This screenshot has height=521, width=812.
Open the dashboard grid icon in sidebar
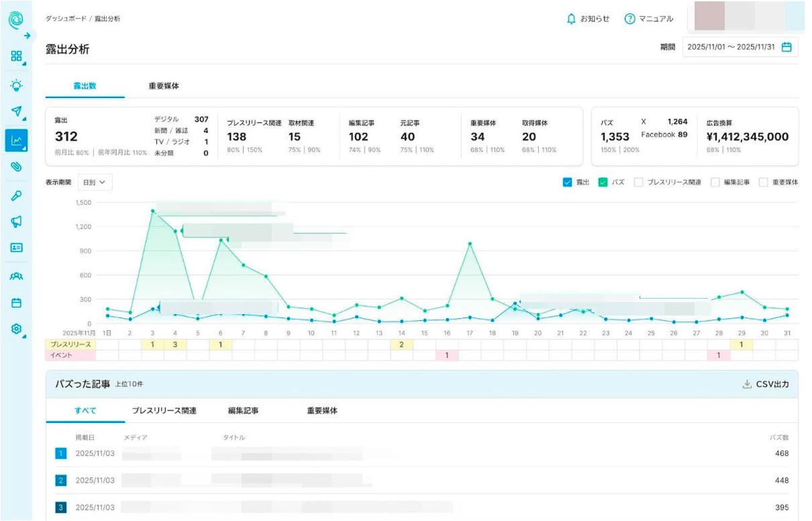tap(16, 56)
